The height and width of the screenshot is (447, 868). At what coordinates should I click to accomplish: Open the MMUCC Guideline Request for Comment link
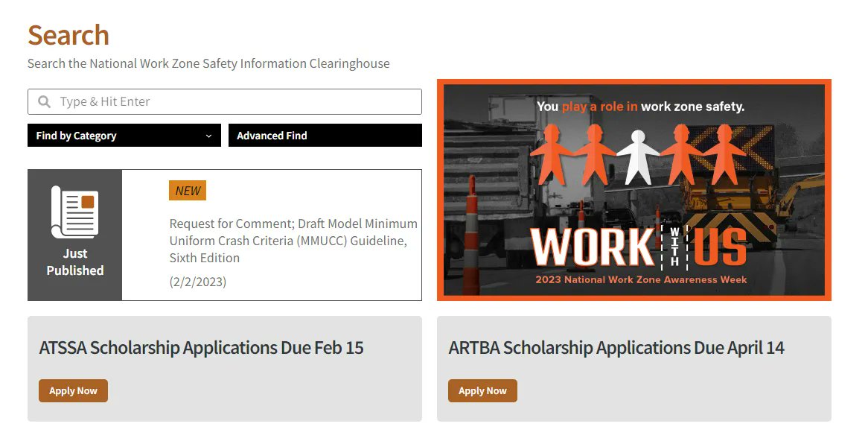(293, 241)
